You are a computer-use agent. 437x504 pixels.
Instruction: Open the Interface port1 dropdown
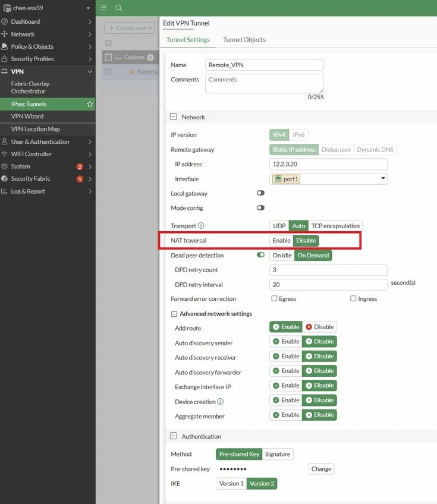tap(383, 178)
